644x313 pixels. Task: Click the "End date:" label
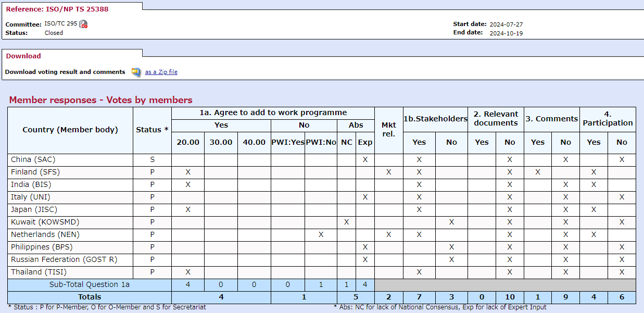pos(468,33)
